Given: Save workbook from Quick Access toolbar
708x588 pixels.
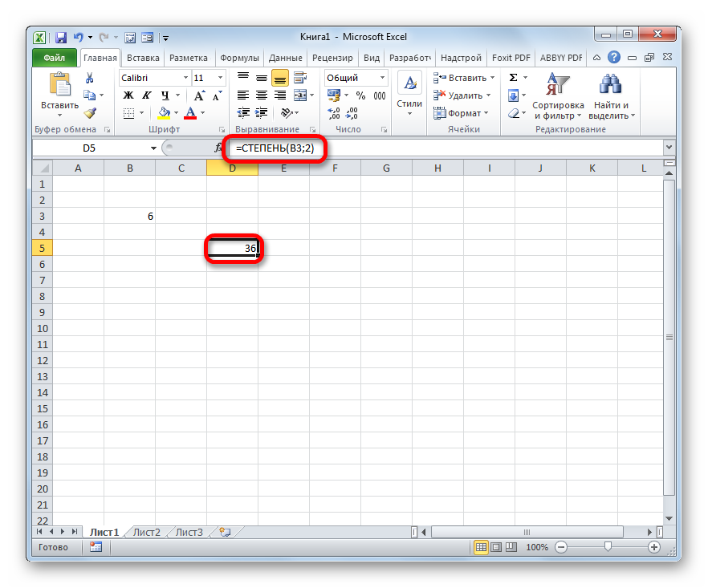Looking at the screenshot, I should 61,37.
